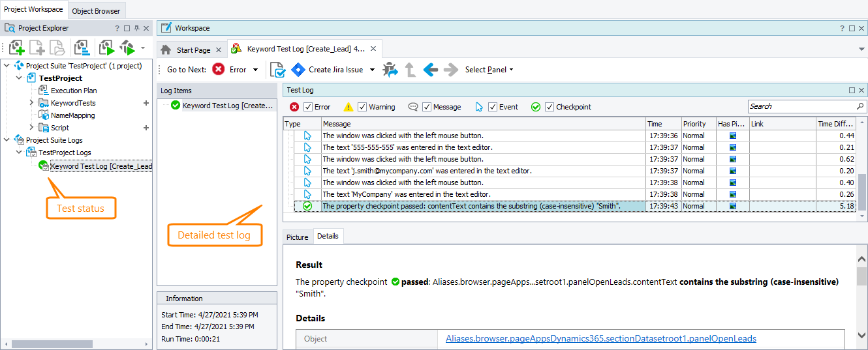Click the add new project icon in Project Explorer
868x350 pixels.
(16, 48)
